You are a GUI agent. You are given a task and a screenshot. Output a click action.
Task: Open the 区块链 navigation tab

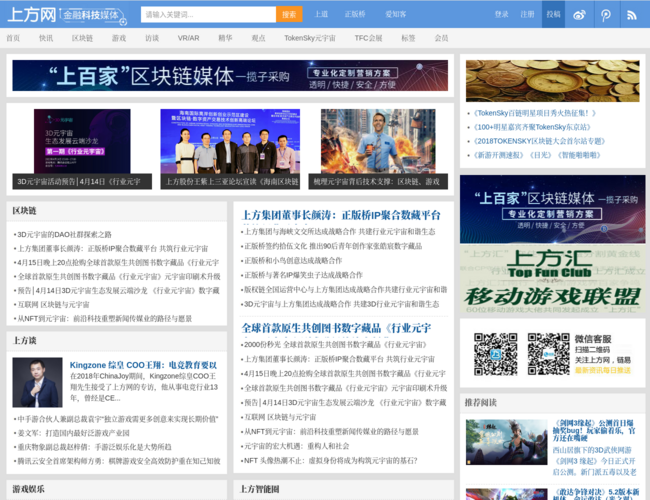(x=83, y=38)
